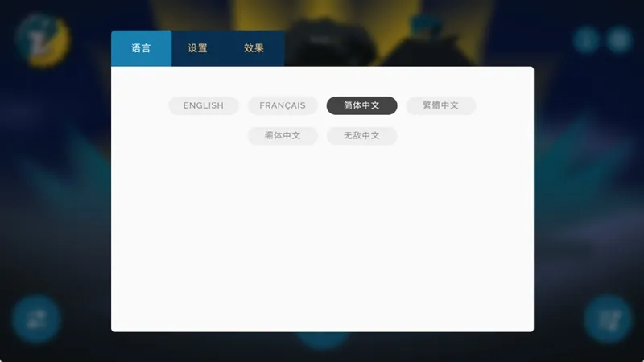The height and width of the screenshot is (362, 644).
Task: Choose the 繁體中文 language option
Action: pos(440,105)
